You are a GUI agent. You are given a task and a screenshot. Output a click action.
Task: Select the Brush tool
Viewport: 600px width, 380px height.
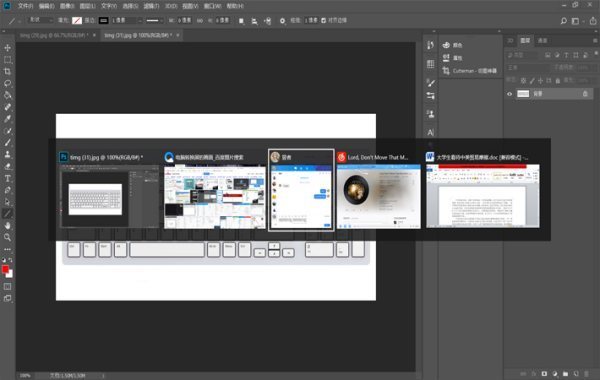[x=7, y=143]
